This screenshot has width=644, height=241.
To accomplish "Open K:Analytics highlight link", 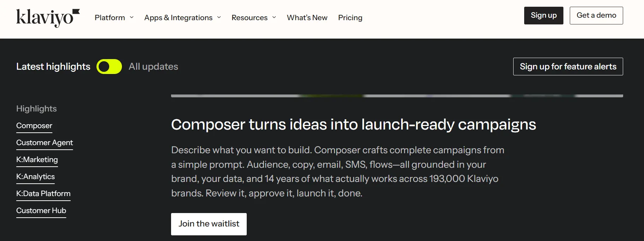I will click(35, 177).
